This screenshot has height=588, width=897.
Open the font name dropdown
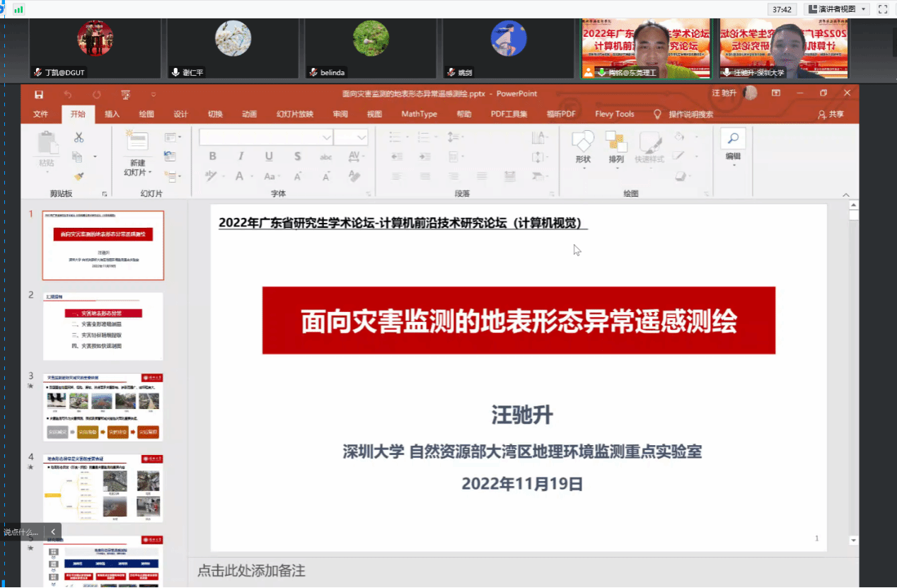327,137
